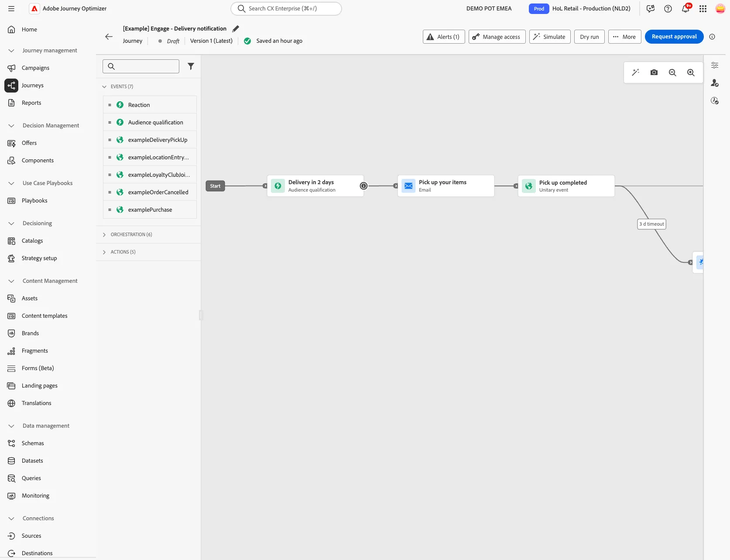Click the 3 d timeout label
Viewport: 730px width, 560px height.
click(652, 224)
